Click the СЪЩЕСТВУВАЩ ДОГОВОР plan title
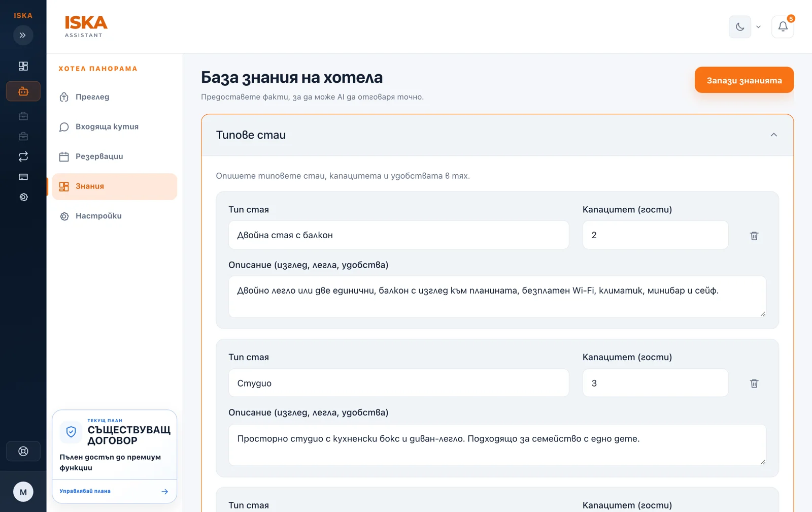812x512 pixels. coord(129,435)
